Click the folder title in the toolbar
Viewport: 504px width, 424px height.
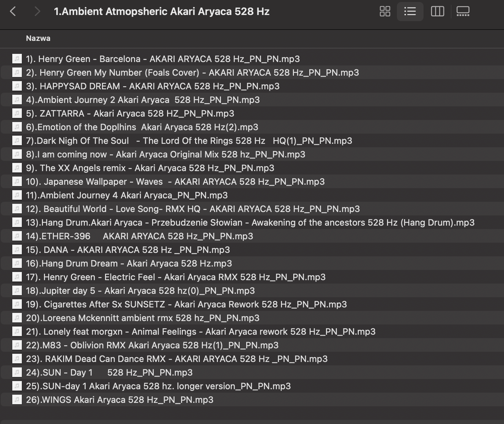click(162, 12)
